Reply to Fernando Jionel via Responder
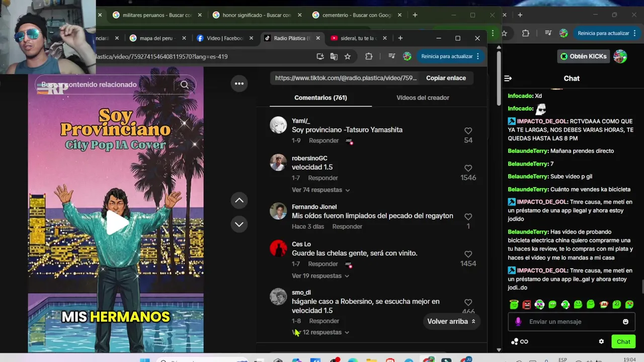The width and height of the screenshot is (644, 362). tap(347, 226)
